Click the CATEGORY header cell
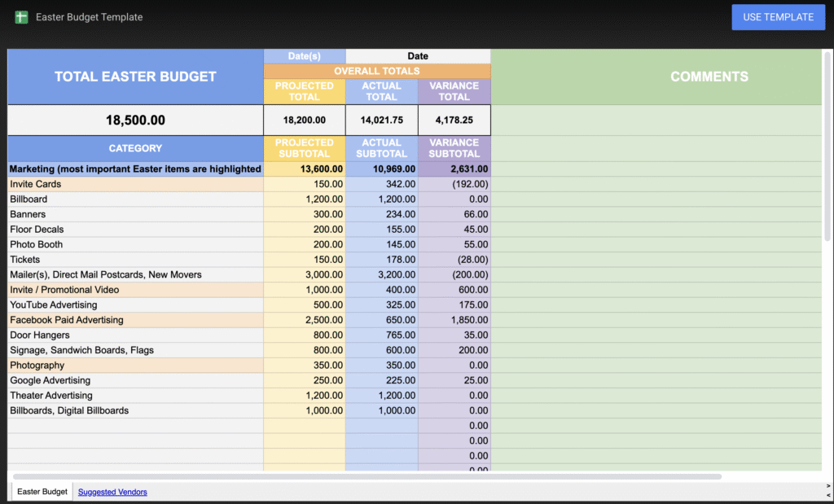834x504 pixels. coord(135,148)
